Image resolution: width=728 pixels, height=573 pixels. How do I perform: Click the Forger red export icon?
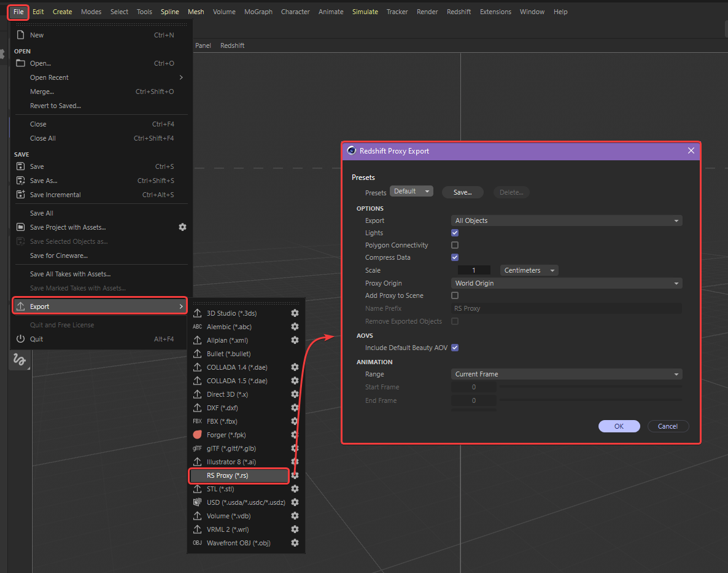(x=197, y=435)
